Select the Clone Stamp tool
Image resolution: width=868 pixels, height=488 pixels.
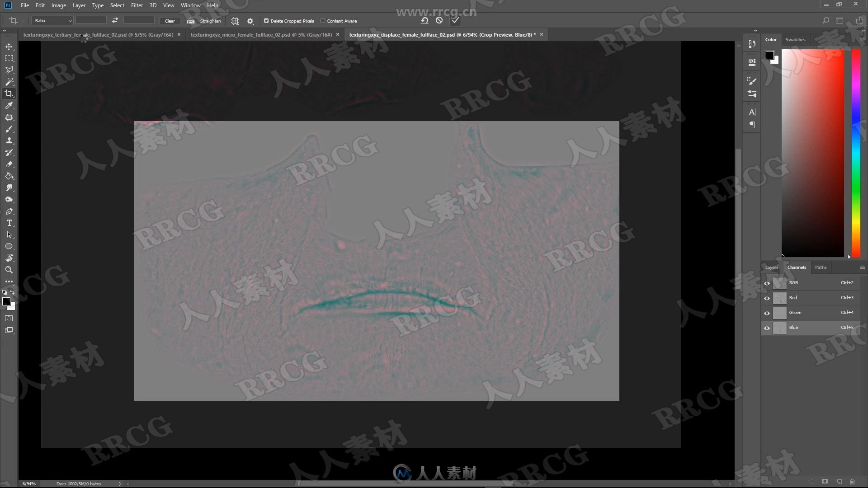pyautogui.click(x=9, y=141)
